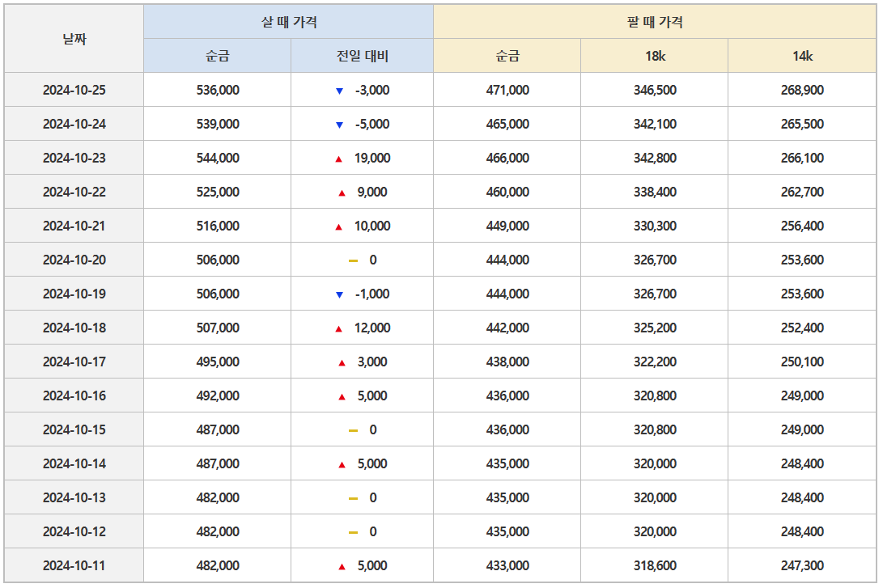Image resolution: width=883 pixels, height=588 pixels.
Task: Select the date 2024-10-22
Action: [74, 192]
